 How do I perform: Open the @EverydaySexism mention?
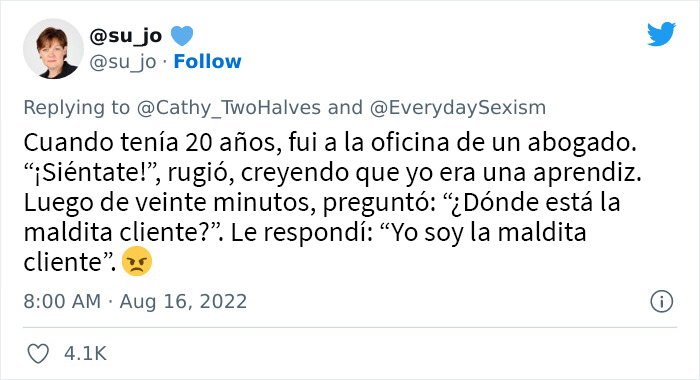point(458,108)
